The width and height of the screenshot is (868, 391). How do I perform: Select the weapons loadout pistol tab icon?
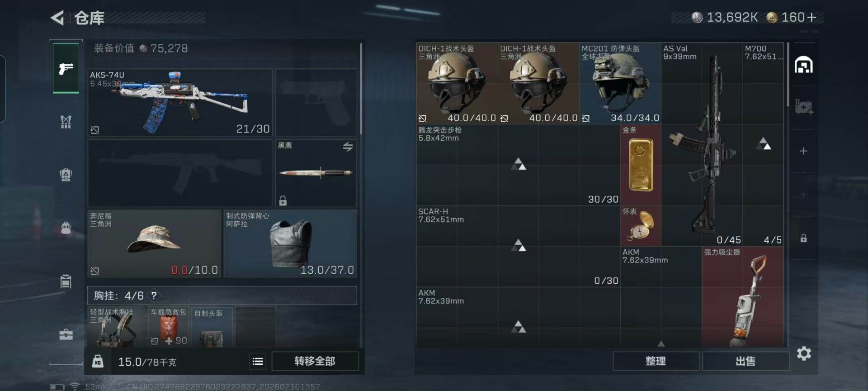[66, 68]
